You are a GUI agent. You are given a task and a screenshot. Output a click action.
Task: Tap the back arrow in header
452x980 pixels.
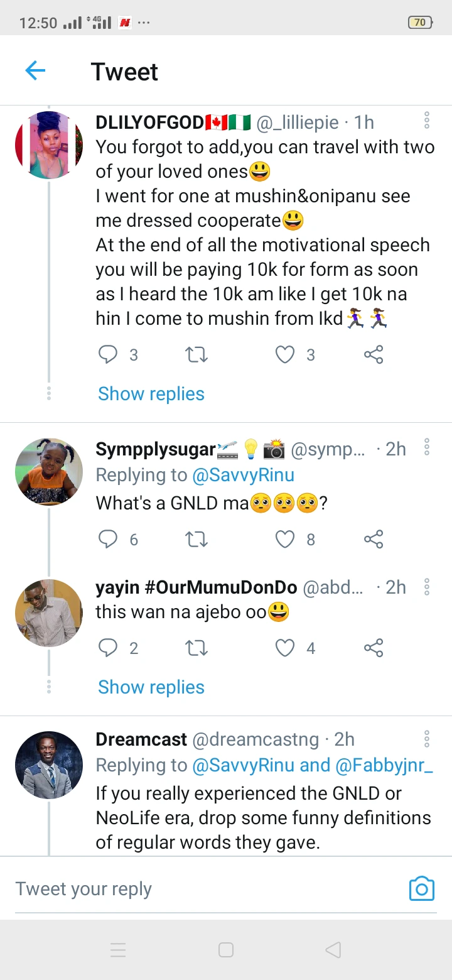coord(35,71)
